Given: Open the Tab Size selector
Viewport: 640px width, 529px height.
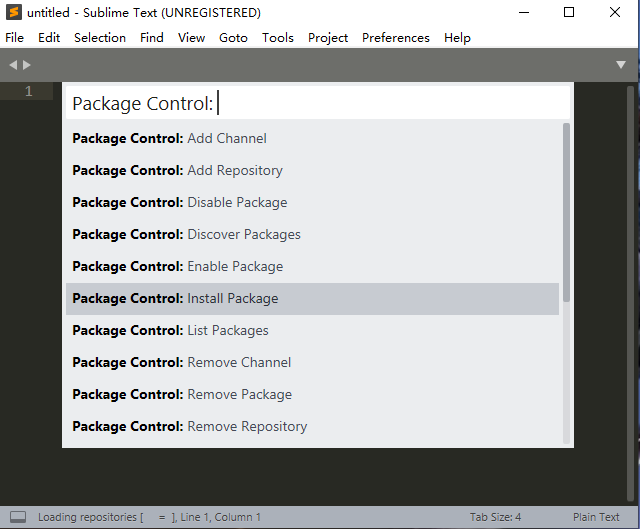Looking at the screenshot, I should pyautogui.click(x=495, y=517).
